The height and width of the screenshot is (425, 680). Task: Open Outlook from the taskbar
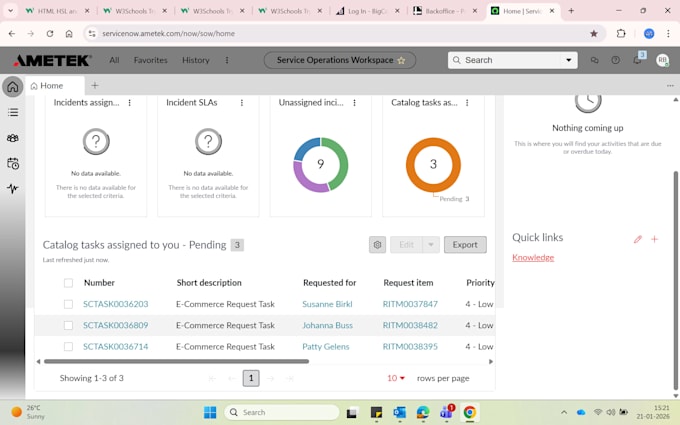click(399, 412)
